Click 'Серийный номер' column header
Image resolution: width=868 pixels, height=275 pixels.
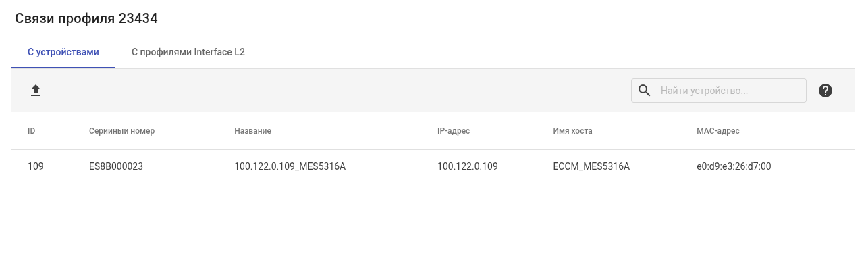click(x=121, y=131)
